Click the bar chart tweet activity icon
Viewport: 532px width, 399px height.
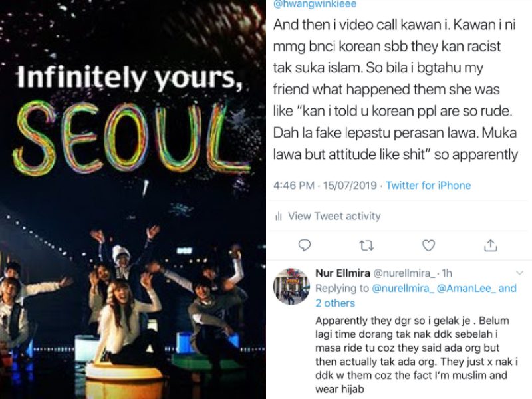click(x=278, y=216)
